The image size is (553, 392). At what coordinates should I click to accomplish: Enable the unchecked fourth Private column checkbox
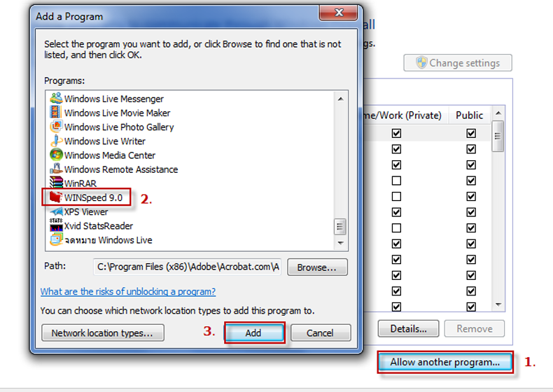point(397,181)
